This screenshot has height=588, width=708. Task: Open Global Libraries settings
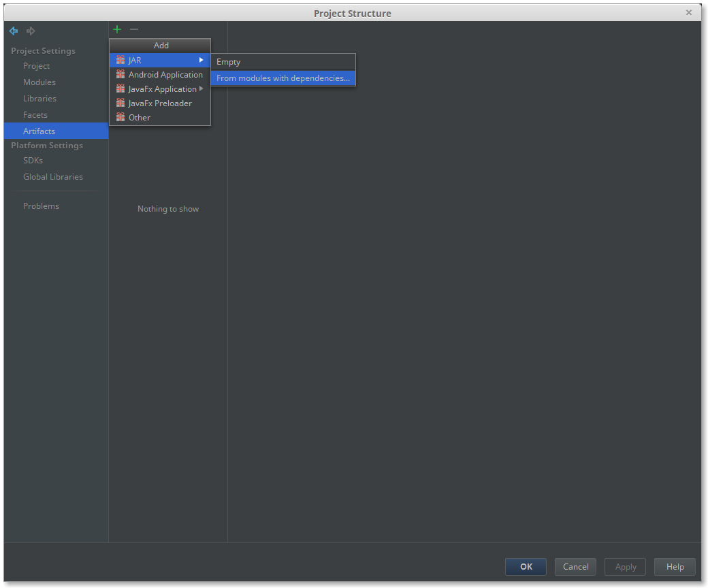pos(53,177)
